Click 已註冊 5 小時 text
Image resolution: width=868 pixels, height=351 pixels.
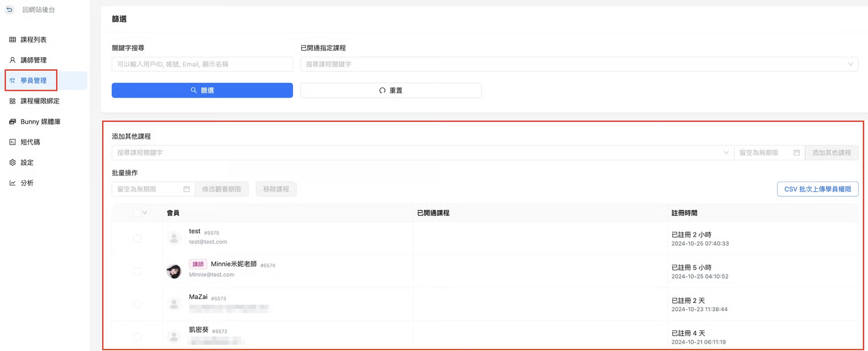(x=692, y=268)
